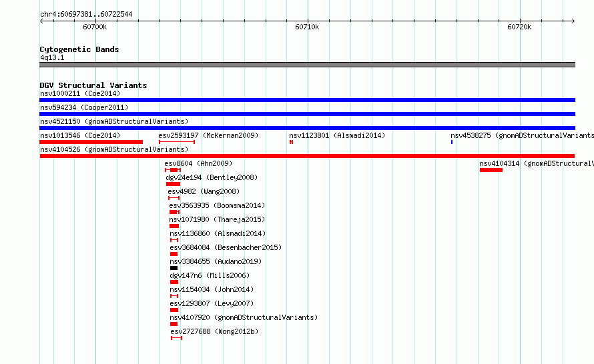The width and height of the screenshot is (594, 364).
Task: Select the 4q13.1 band label
Action: [x=52, y=57]
